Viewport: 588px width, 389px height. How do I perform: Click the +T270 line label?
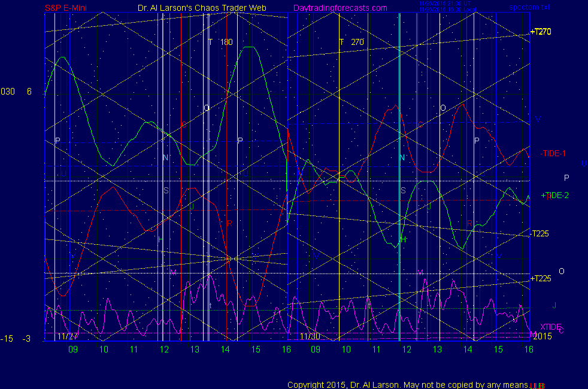click(x=540, y=32)
